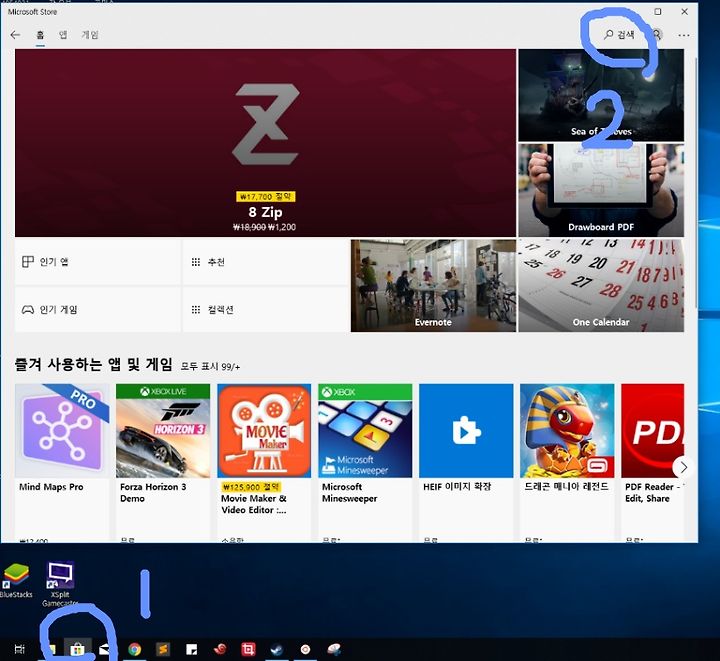Open the 드래곤 매니아 레전드 icon

click(x=567, y=431)
